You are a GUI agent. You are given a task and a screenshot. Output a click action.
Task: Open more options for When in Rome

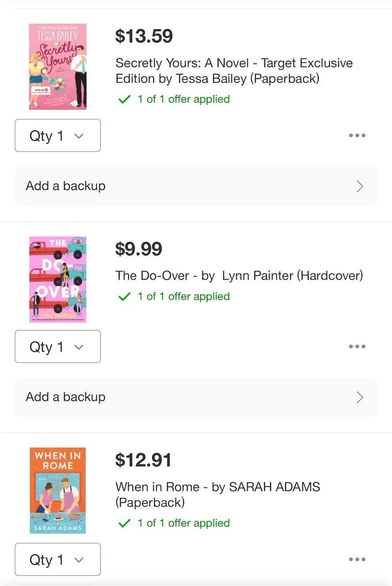pyautogui.click(x=357, y=559)
